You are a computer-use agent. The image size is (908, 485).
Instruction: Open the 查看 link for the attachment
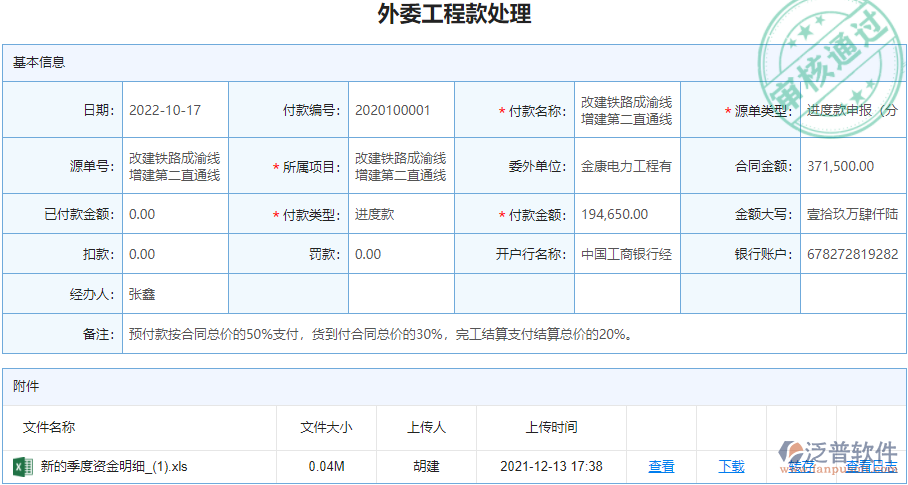coord(661,466)
